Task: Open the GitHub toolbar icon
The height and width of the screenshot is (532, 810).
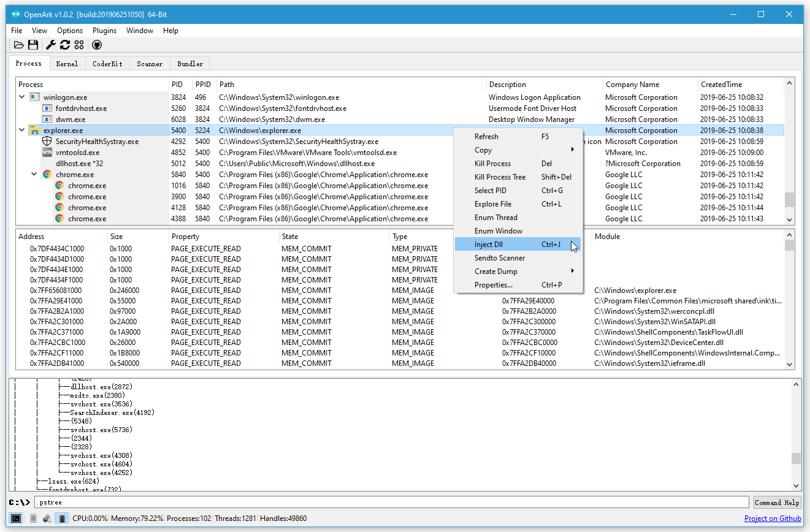Action: (97, 45)
